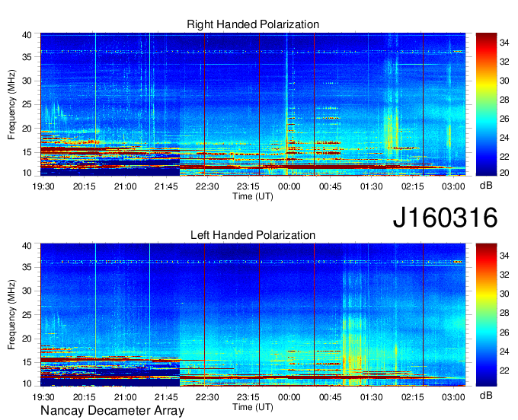This screenshot has height=420, width=518.
Task: Click the 'Nancay Decameter Array' caption
Action: click(x=112, y=411)
